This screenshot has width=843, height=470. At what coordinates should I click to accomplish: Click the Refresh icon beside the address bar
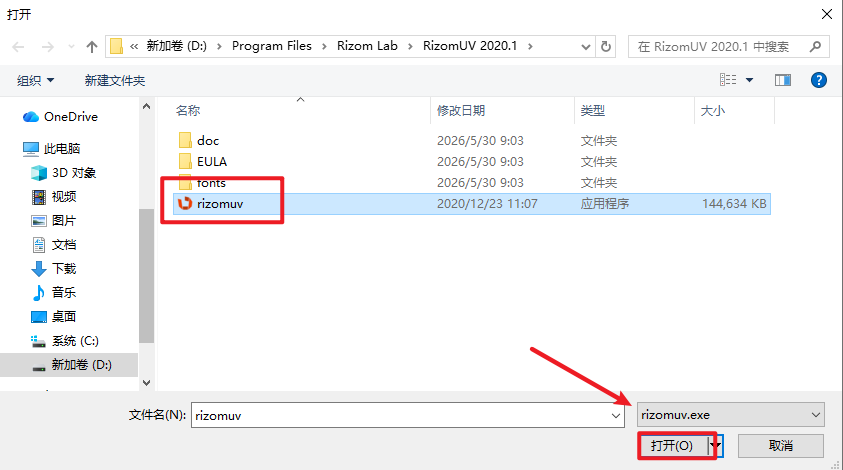tap(606, 47)
